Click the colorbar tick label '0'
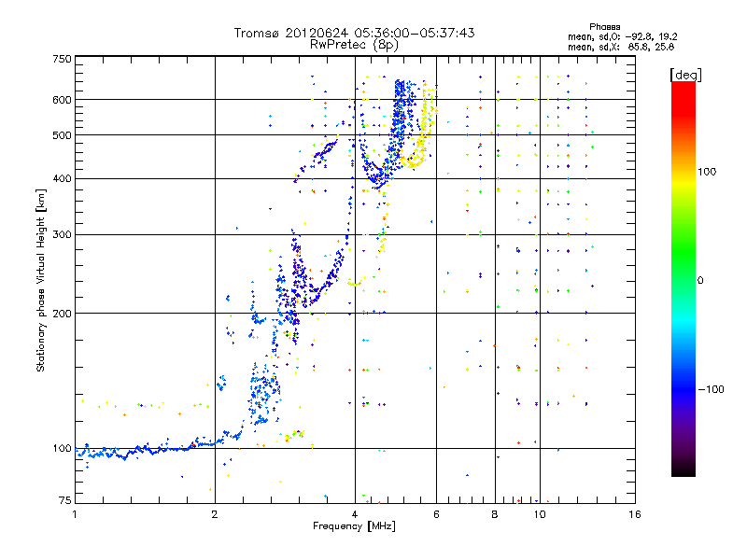 [x=700, y=280]
